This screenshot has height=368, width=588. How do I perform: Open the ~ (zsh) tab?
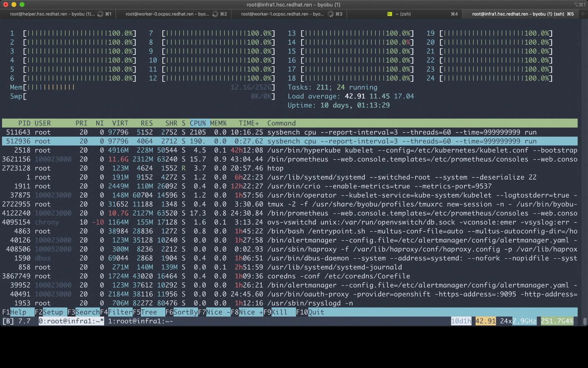click(x=405, y=14)
